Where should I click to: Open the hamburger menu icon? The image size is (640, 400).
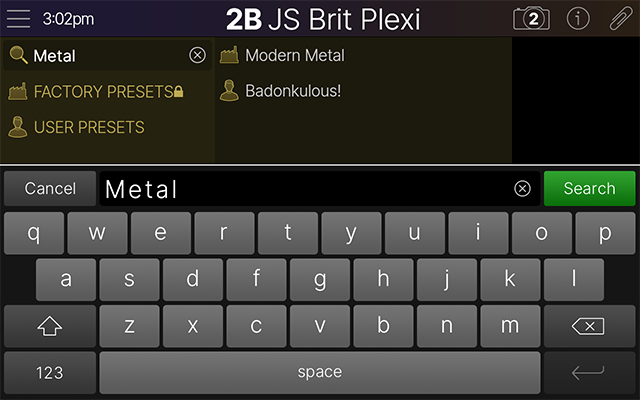click(x=19, y=18)
